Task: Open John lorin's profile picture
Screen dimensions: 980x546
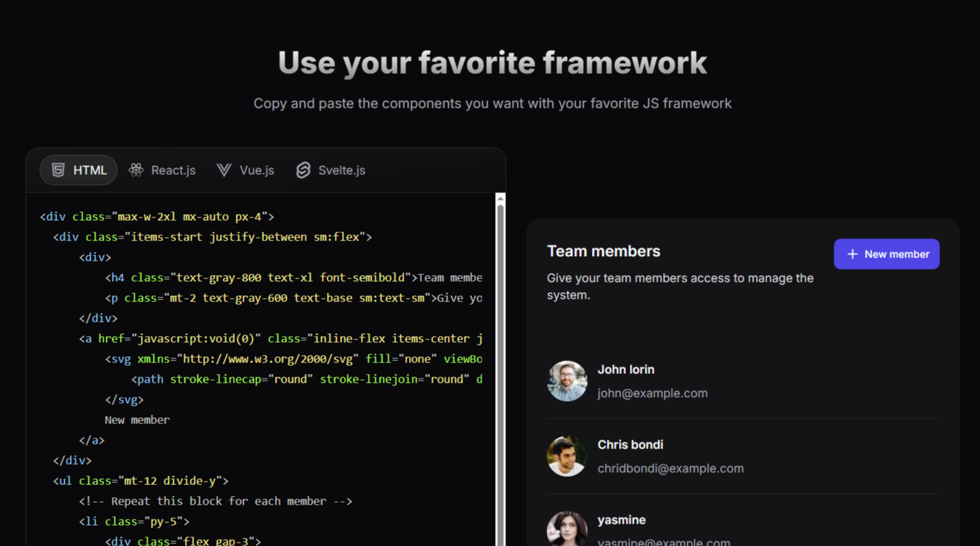Action: [x=567, y=381]
